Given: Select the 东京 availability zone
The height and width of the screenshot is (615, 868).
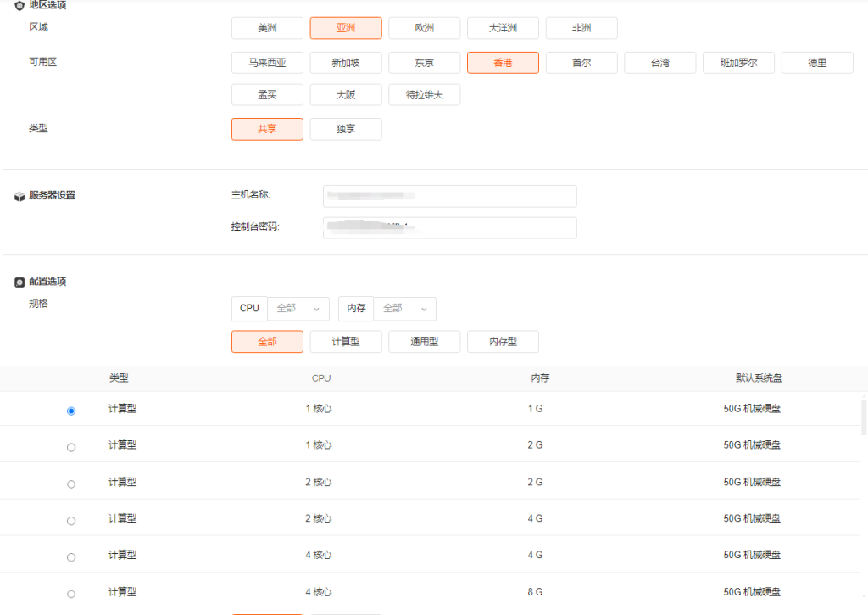Looking at the screenshot, I should [x=424, y=63].
